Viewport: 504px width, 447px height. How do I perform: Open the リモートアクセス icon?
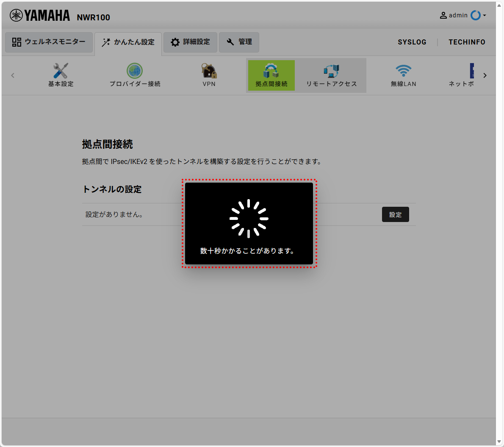[331, 71]
